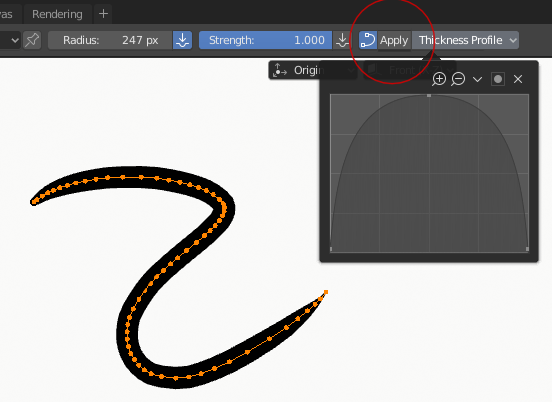Open the brush selector dropdown arrow

[15, 40]
